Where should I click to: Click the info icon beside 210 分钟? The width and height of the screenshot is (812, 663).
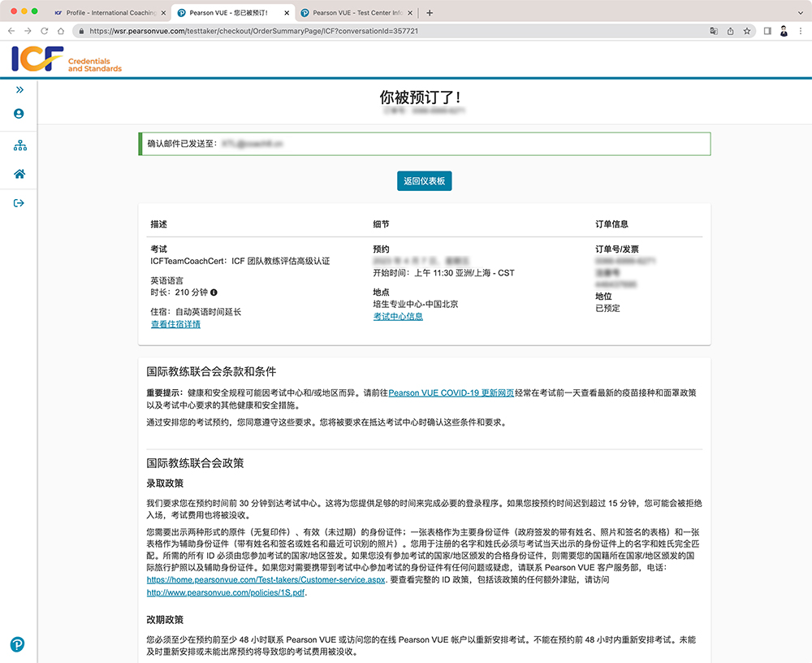(214, 292)
